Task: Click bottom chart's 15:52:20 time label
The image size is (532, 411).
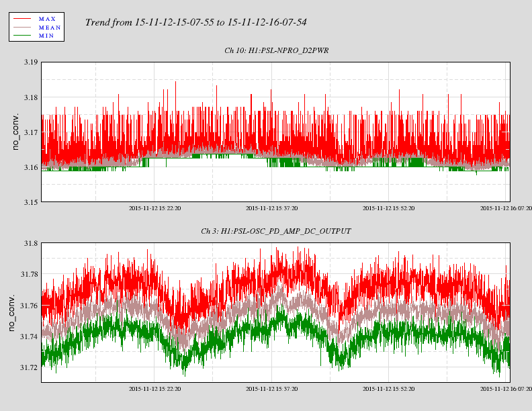Action: pos(388,389)
